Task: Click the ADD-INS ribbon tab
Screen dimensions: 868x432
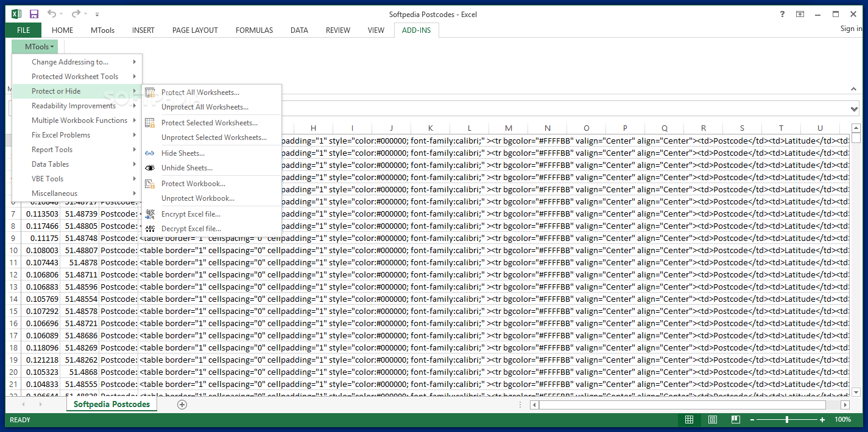Action: click(x=416, y=30)
